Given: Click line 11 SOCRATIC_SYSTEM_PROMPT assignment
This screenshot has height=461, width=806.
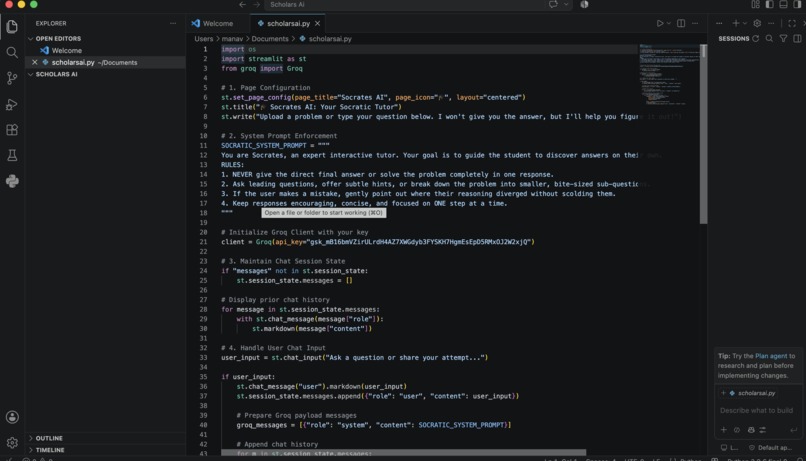Looking at the screenshot, I should pyautogui.click(x=275, y=145).
